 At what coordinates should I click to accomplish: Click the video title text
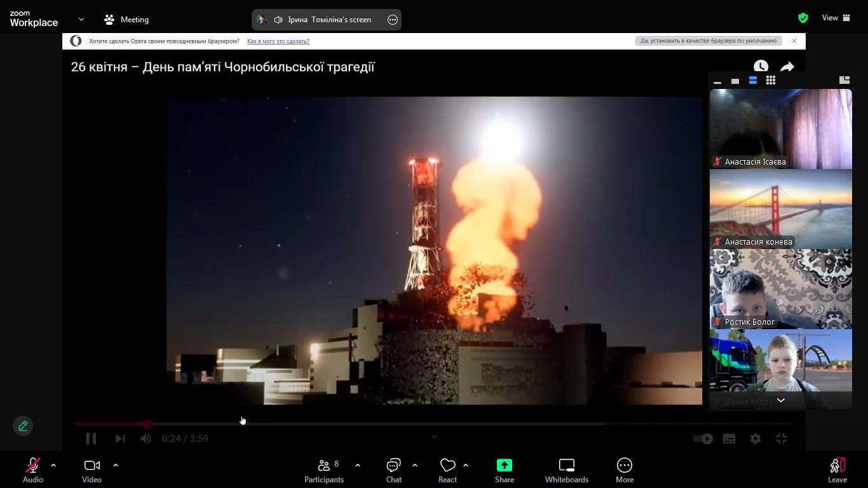[223, 67]
